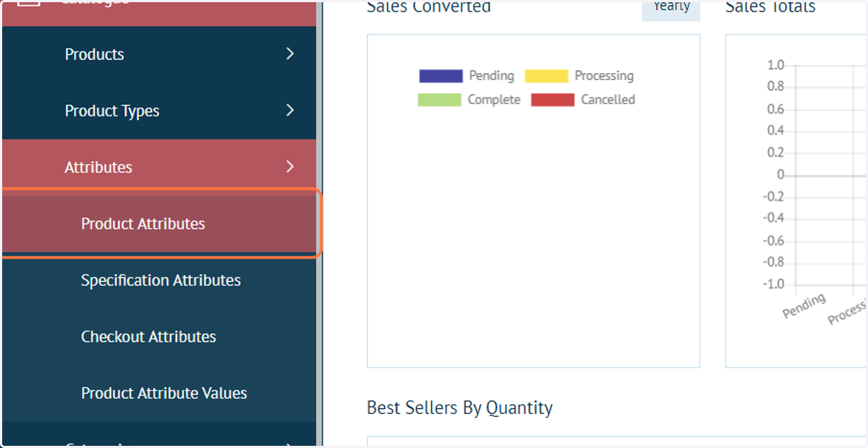The width and height of the screenshot is (868, 448).
Task: Click the Sales Converted heading
Action: coord(429,7)
